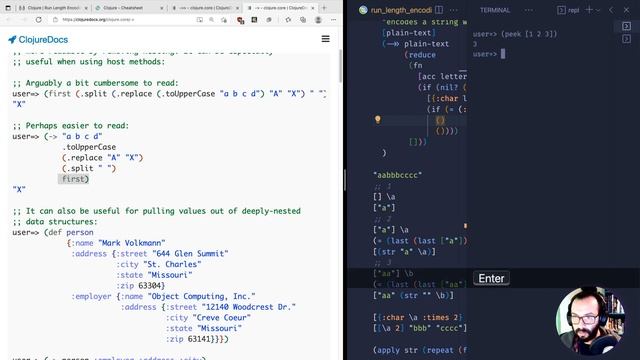
Task: Click the highlighted 'first)' code text
Action: pos(73,179)
